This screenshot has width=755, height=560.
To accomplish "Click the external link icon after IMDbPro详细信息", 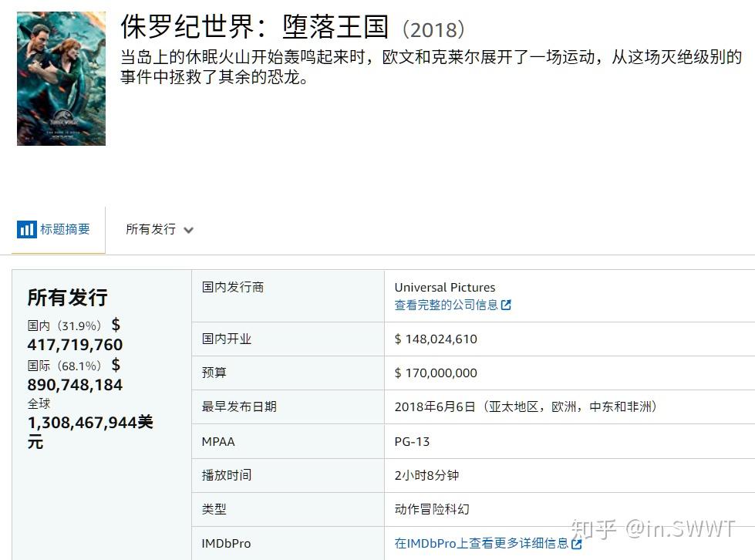I will point(576,544).
